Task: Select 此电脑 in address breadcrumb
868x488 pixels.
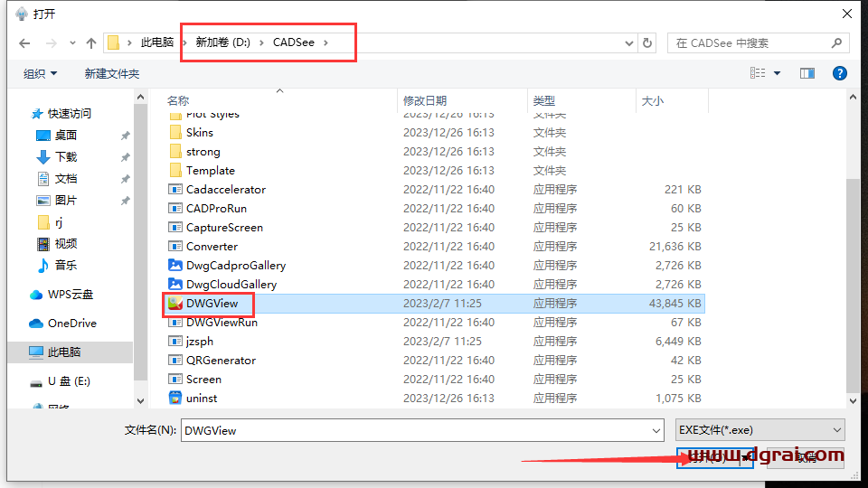Action: (x=157, y=42)
